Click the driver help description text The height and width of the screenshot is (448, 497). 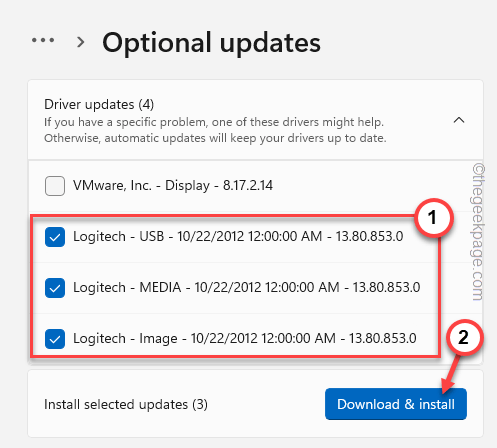point(215,130)
